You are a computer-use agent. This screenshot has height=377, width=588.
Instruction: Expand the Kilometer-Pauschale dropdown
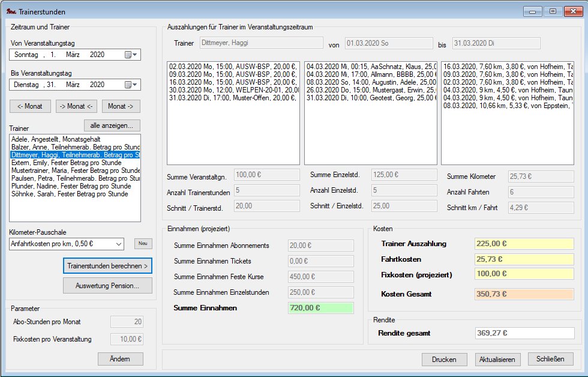click(118, 244)
